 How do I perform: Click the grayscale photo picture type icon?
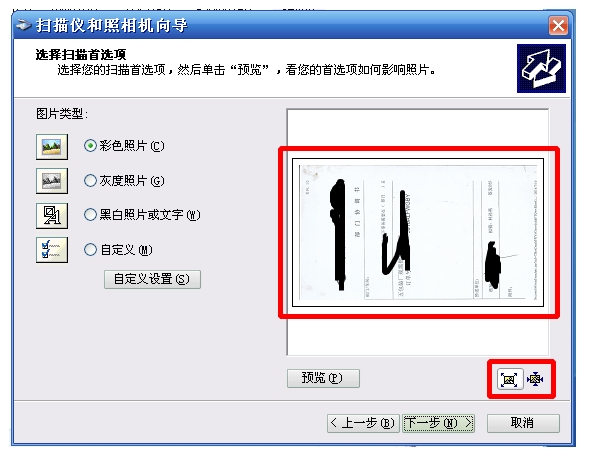pyautogui.click(x=52, y=181)
